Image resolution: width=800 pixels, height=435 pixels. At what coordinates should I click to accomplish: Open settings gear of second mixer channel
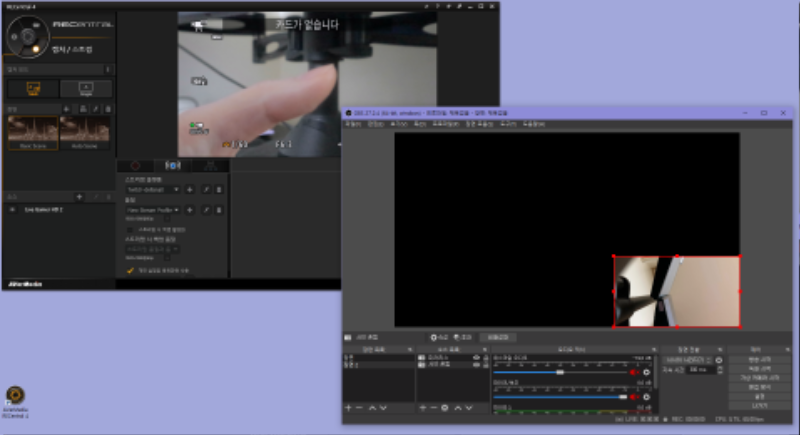click(x=646, y=397)
